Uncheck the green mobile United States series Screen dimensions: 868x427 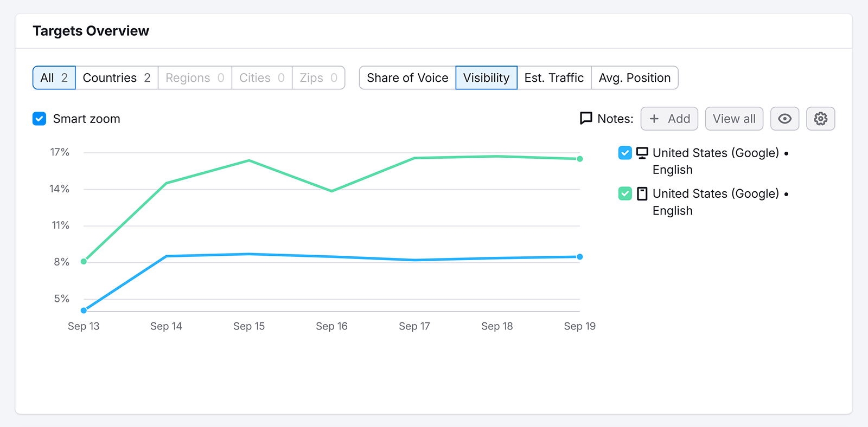click(x=625, y=193)
